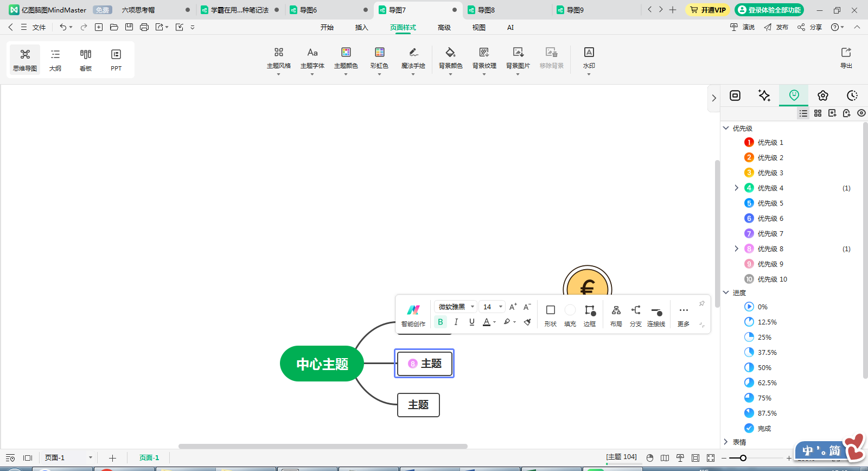Image resolution: width=868 pixels, height=471 pixels.
Task: Click the 登录体验全部功能 login button
Action: 769,10
